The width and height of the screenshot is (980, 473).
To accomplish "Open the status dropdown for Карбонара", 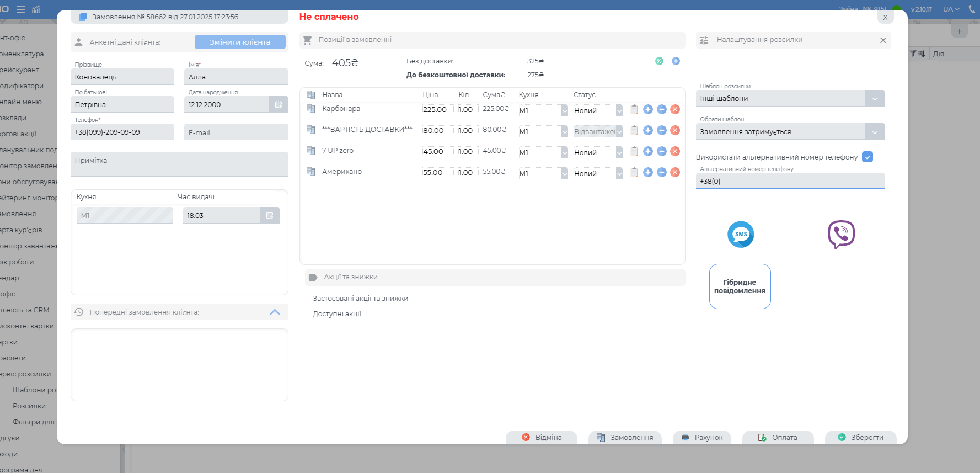I will click(x=619, y=111).
